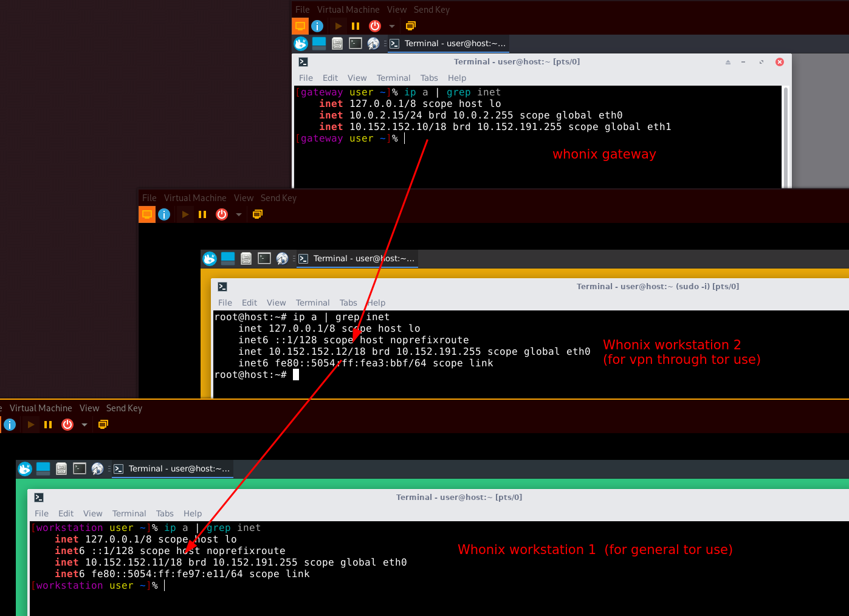
Task: Select Terminal taskbar entry in gateway panel
Action: tap(448, 44)
